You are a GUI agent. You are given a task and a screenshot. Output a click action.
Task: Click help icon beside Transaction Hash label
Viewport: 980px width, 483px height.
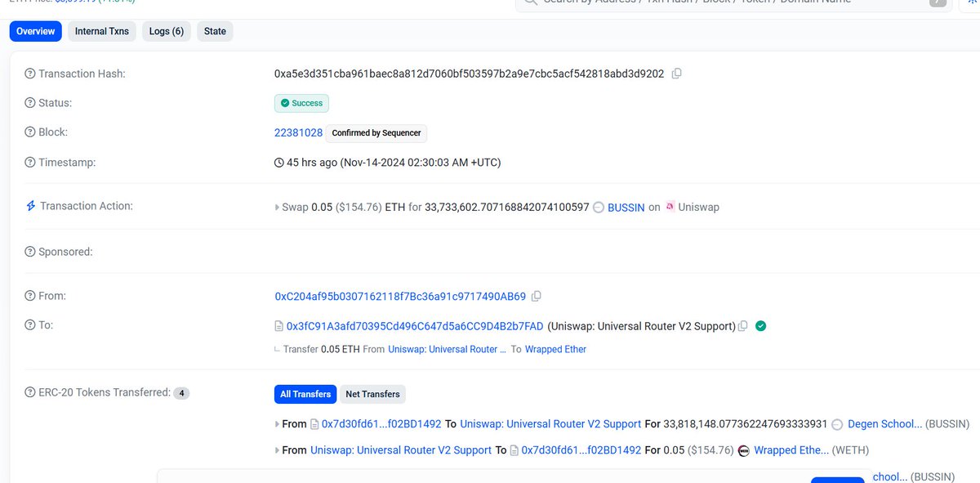(x=30, y=74)
